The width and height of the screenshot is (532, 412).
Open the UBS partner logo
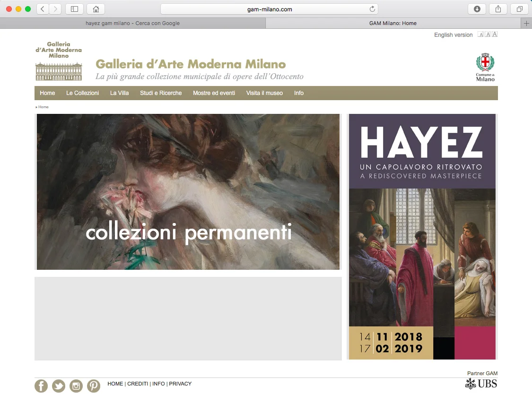(x=481, y=384)
